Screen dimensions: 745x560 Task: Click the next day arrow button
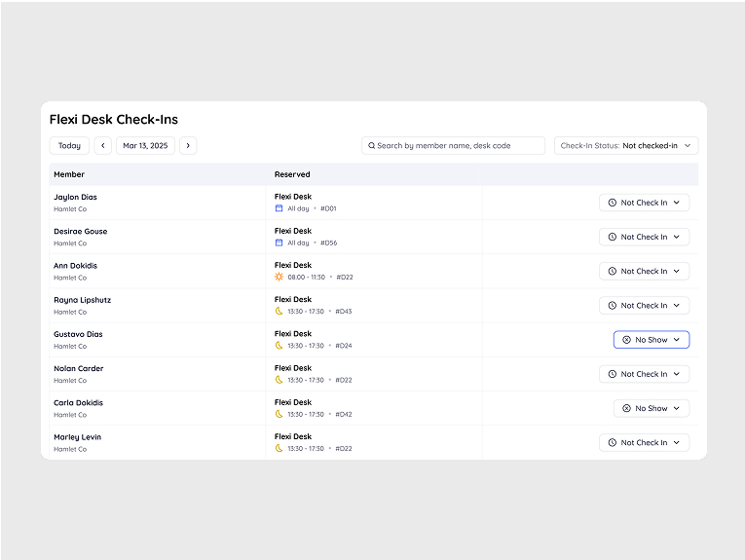pos(188,146)
